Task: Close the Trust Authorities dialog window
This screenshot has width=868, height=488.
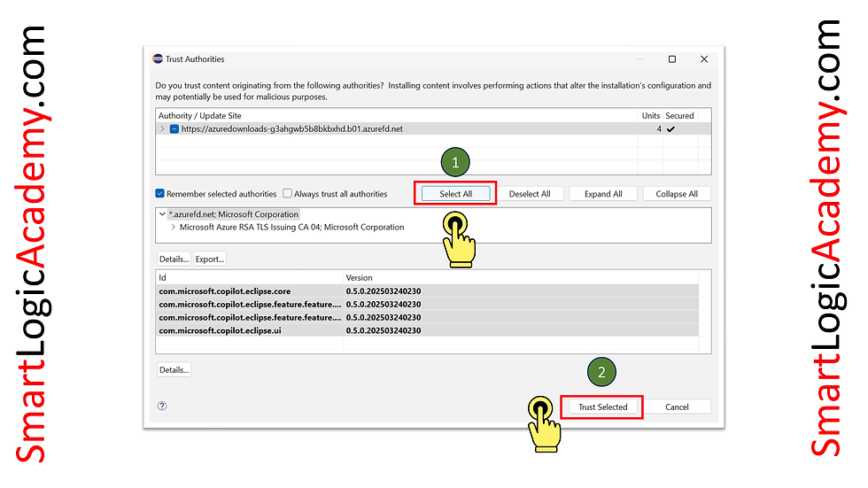Action: [704, 59]
